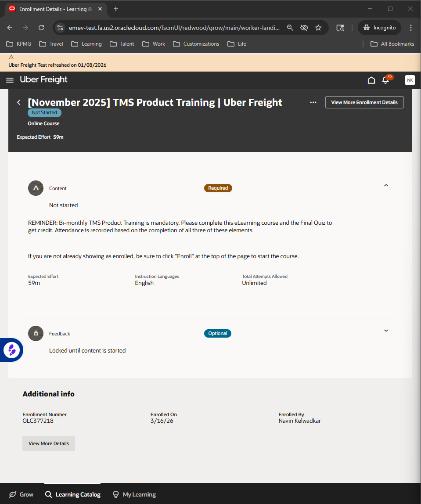Image resolution: width=421 pixels, height=504 pixels.
Task: Open the hamburger navigation menu
Action: 10,80
